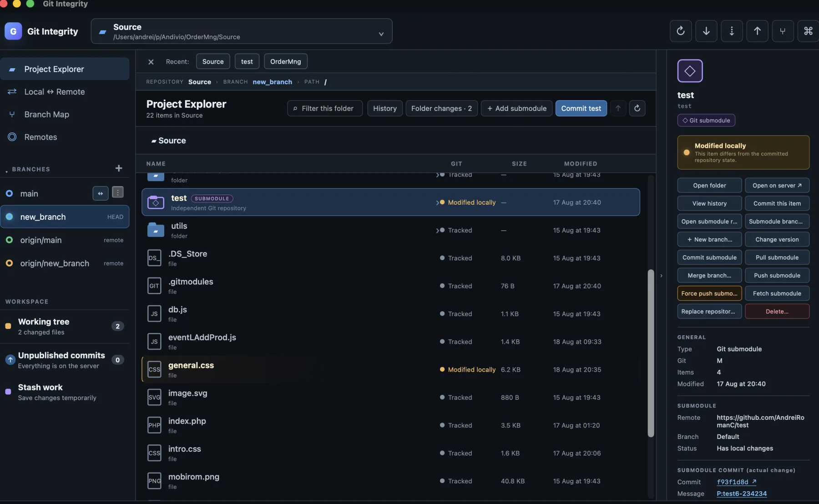Viewport: 819px width, 504px height.
Task: Click the Git Integrity G logo
Action: [13, 31]
